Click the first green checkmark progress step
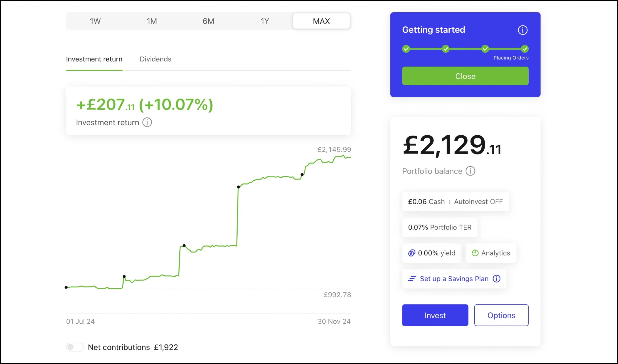 (406, 49)
